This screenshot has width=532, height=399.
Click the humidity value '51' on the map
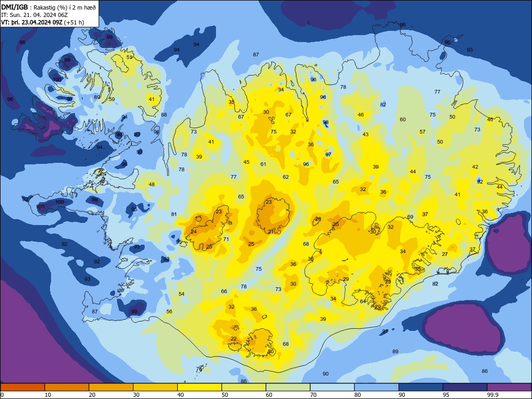pos(129,57)
